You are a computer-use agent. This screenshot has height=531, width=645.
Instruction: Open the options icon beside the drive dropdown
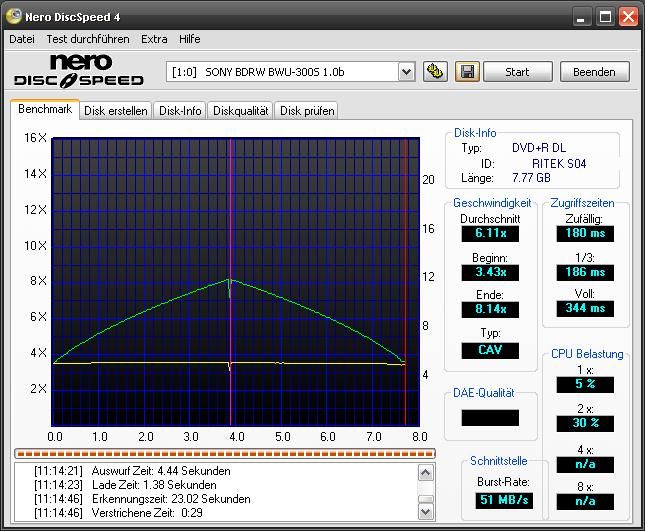click(435, 71)
